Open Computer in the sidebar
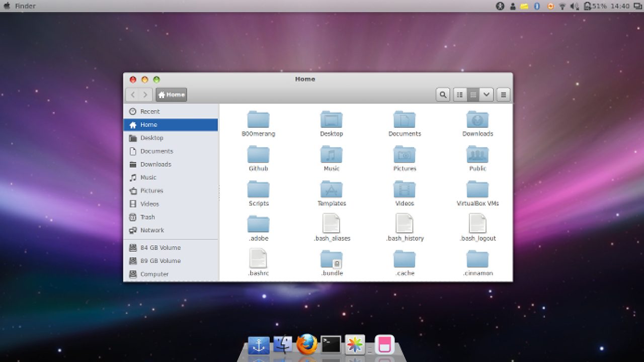This screenshot has width=644, height=362. [171, 274]
